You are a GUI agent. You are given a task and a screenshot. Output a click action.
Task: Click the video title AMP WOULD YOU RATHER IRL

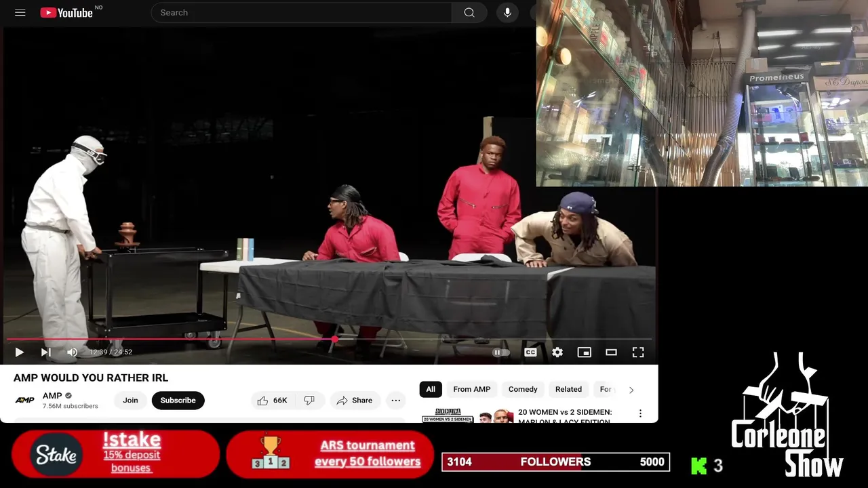coord(91,378)
